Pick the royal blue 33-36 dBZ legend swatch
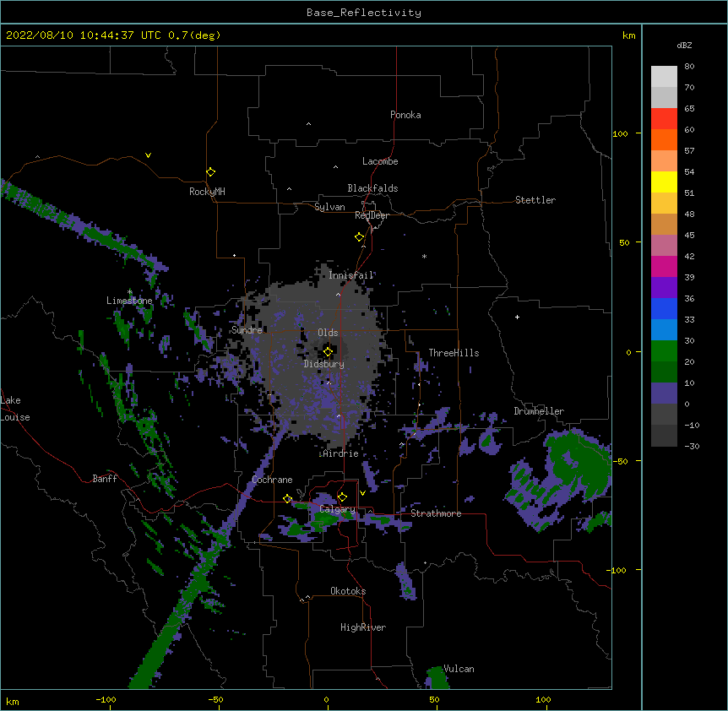The image size is (728, 711). click(664, 308)
